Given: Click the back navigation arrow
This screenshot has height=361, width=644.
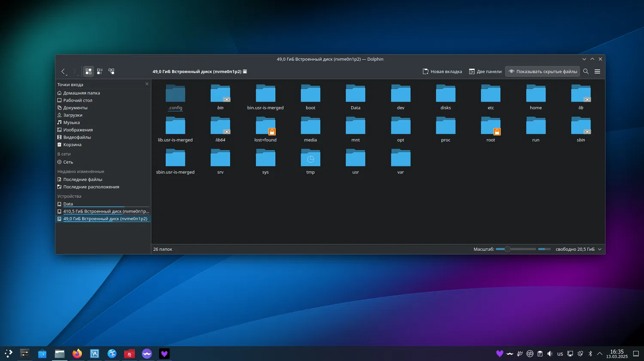Looking at the screenshot, I should coord(63,71).
